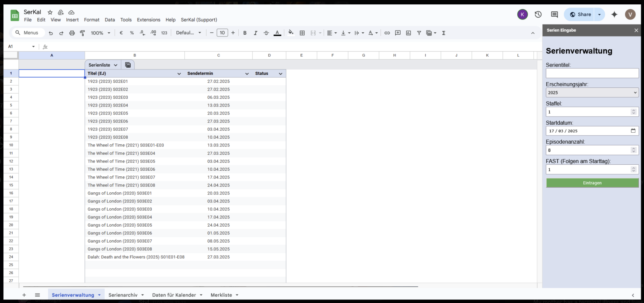
Task: Open text color picker
Action: click(x=277, y=33)
